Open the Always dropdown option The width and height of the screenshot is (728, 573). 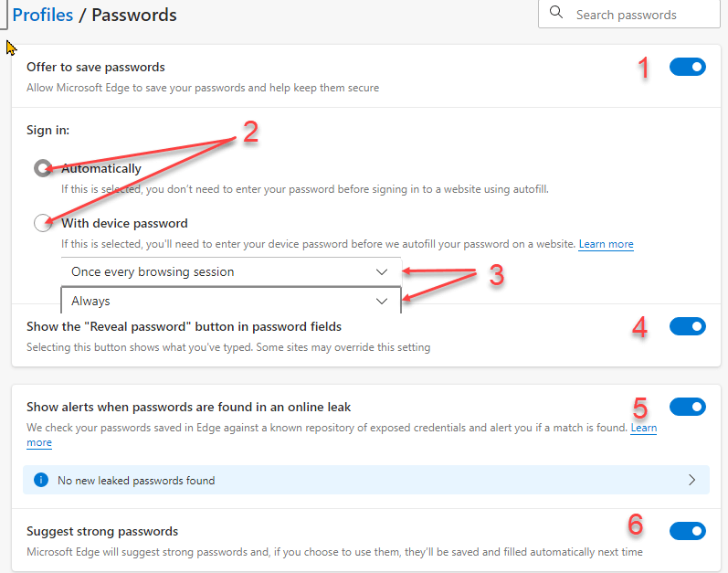pyautogui.click(x=231, y=301)
